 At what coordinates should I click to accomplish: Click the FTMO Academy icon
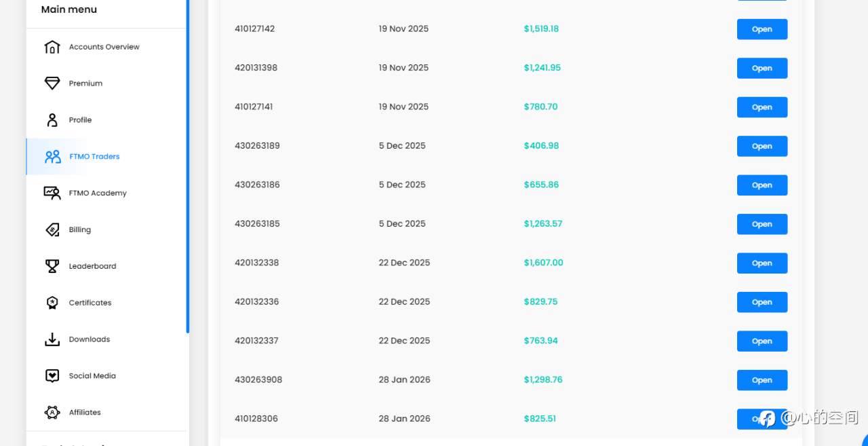52,193
